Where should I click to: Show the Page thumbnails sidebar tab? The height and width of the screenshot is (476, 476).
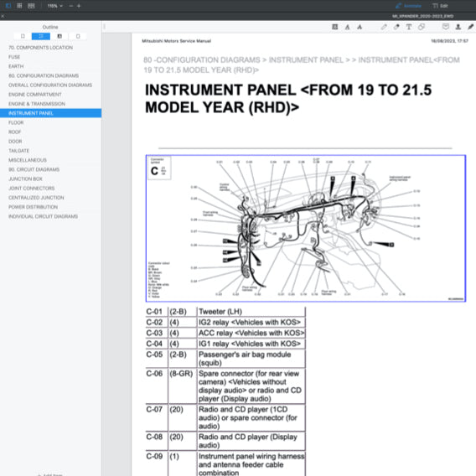[x=78, y=36]
